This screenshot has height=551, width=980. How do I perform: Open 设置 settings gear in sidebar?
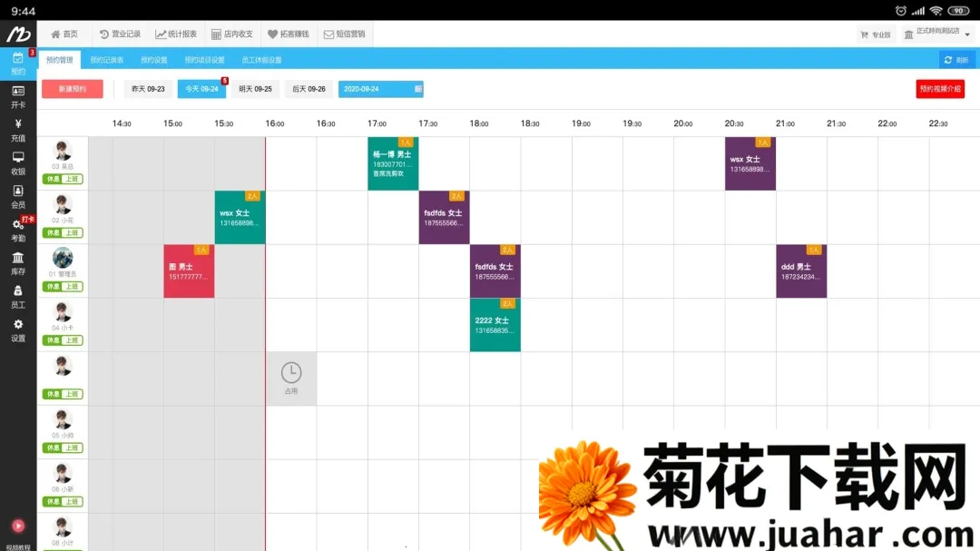pyautogui.click(x=18, y=325)
